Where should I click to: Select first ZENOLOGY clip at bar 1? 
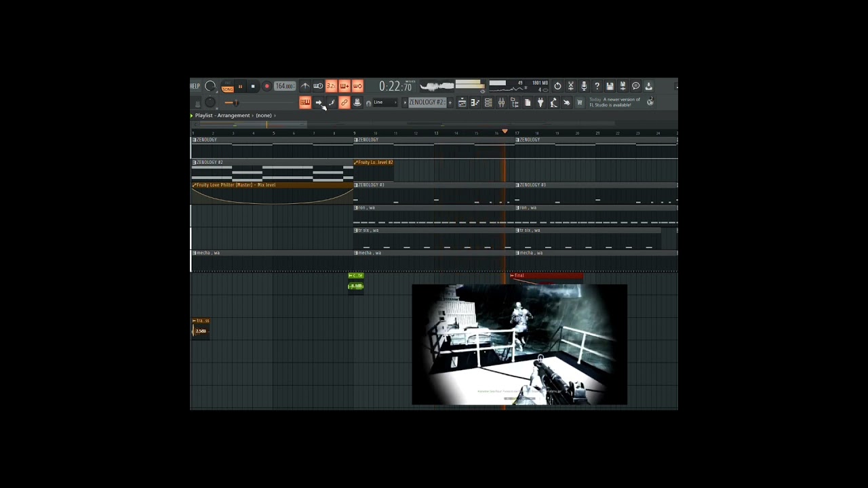(271, 147)
